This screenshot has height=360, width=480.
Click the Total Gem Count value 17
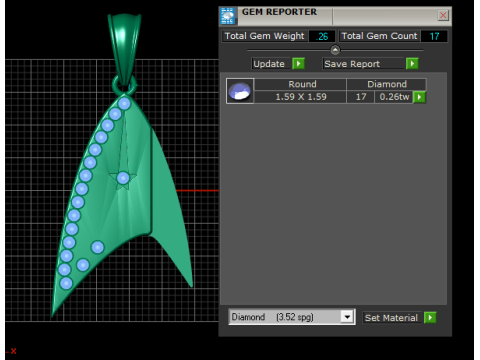[434, 36]
